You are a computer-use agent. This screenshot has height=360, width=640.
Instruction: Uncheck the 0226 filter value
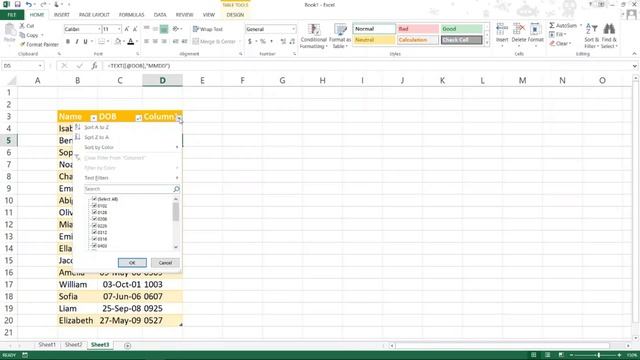coord(94,226)
